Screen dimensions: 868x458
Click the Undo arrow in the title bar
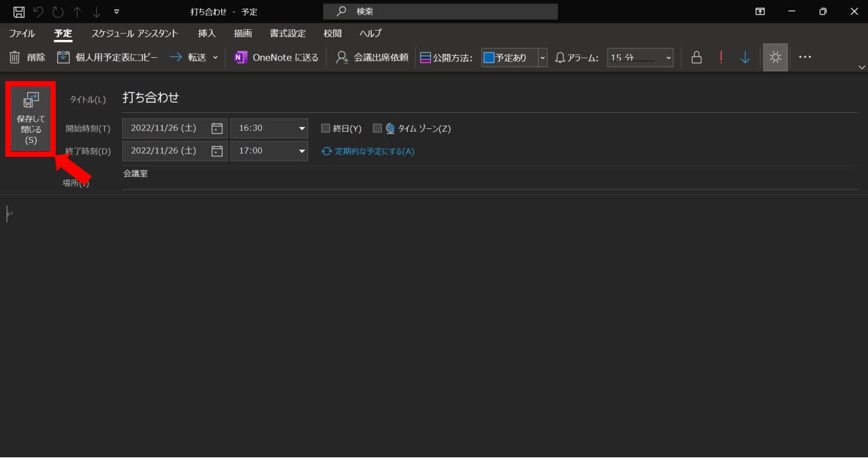[x=39, y=11]
